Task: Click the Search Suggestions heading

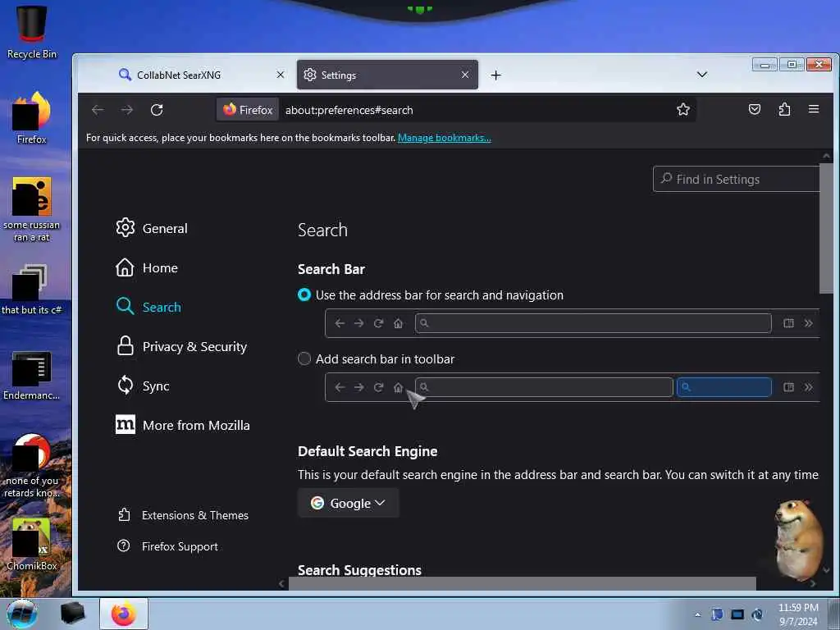Action: pyautogui.click(x=359, y=570)
